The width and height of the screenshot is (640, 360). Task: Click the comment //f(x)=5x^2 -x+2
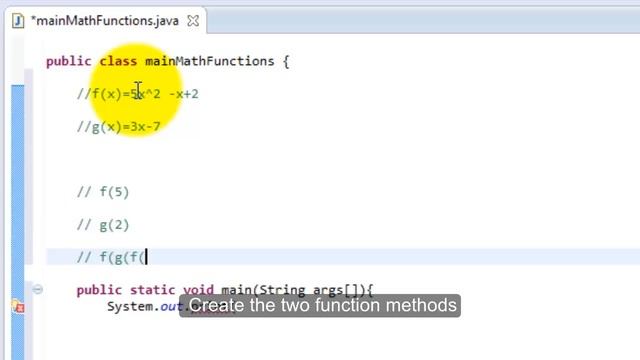pyautogui.click(x=138, y=94)
